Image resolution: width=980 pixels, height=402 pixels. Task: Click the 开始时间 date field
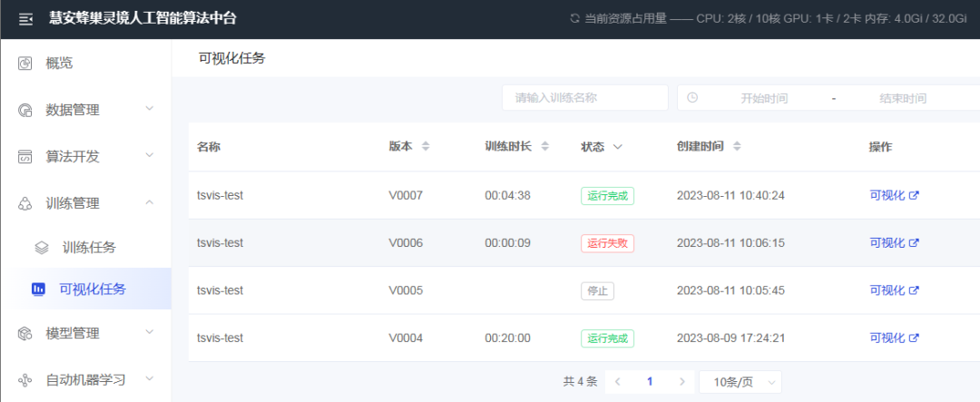click(x=763, y=98)
